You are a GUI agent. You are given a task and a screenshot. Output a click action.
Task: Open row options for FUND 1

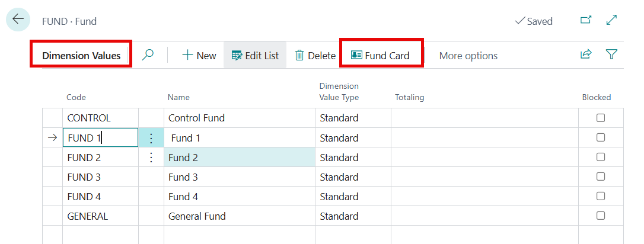pyautogui.click(x=151, y=138)
